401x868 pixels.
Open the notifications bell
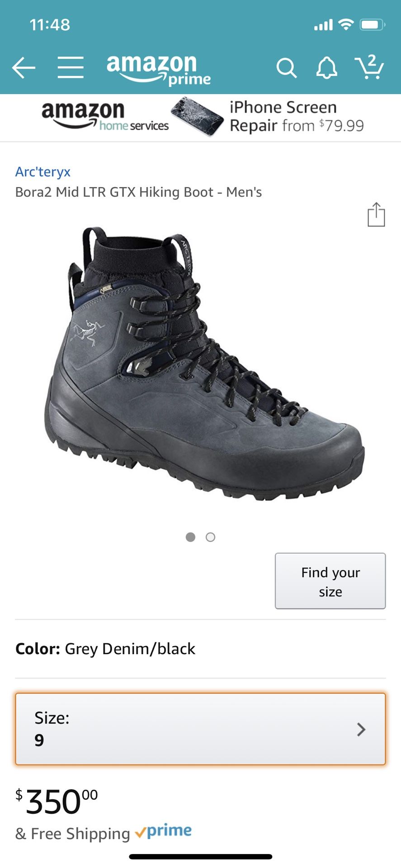click(326, 68)
